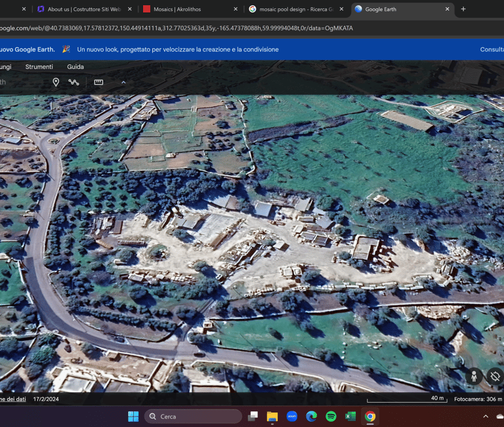
Task: Click the rotation-off compass icon
Action: point(495,376)
